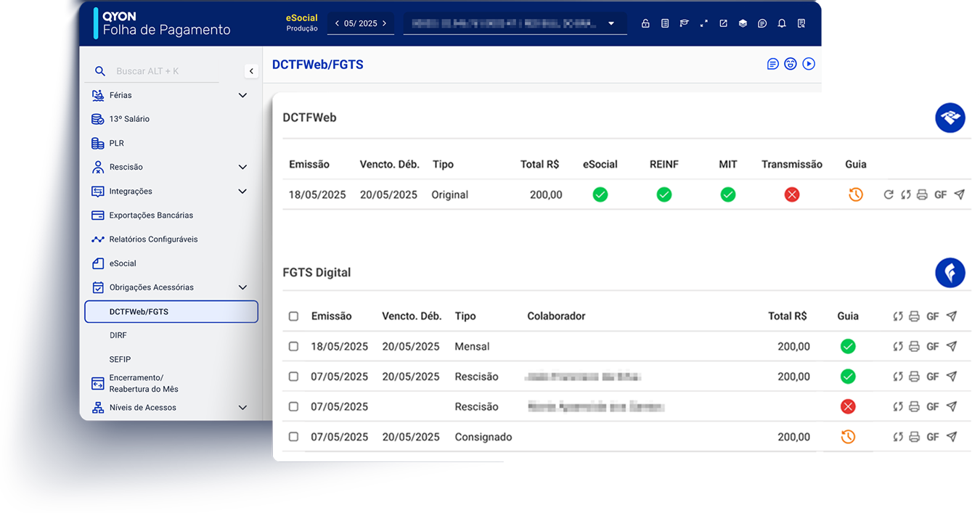Click the FGTS Digital round blue icon

click(950, 273)
